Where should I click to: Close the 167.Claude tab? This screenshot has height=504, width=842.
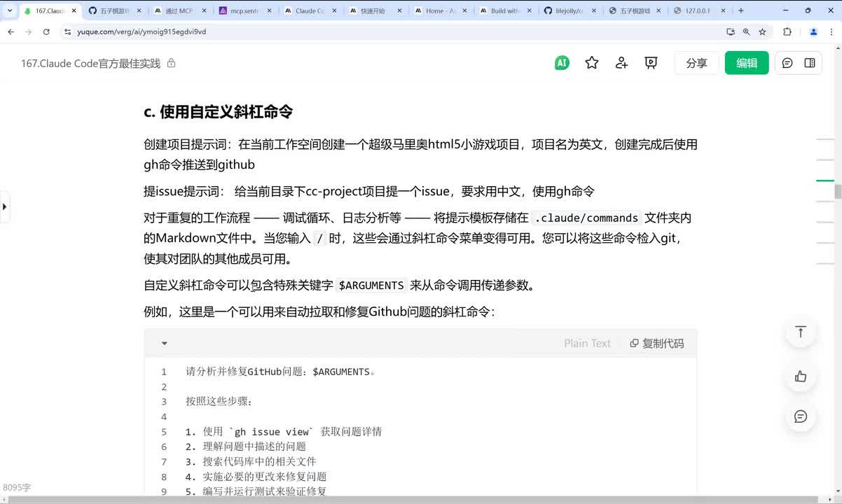coord(72,11)
